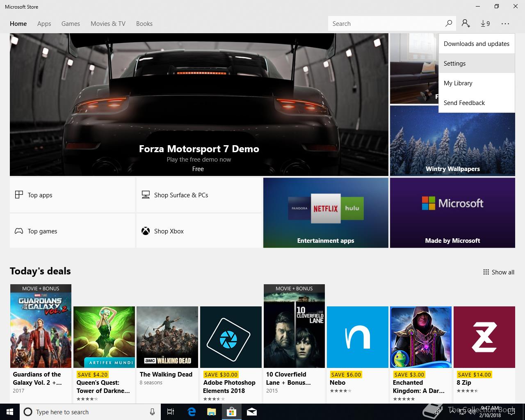Click the Hulu logo in Entertainment tile
Viewport: 525px width, 420px height.
[x=352, y=208]
